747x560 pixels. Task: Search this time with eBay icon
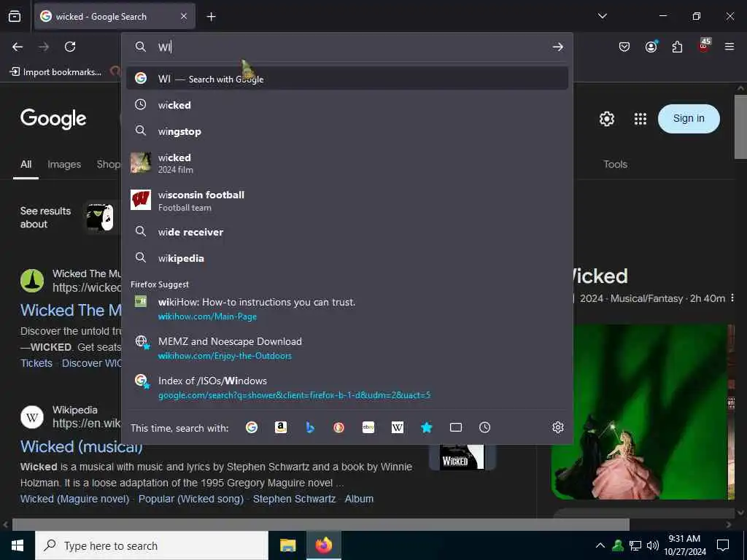pyautogui.click(x=368, y=427)
